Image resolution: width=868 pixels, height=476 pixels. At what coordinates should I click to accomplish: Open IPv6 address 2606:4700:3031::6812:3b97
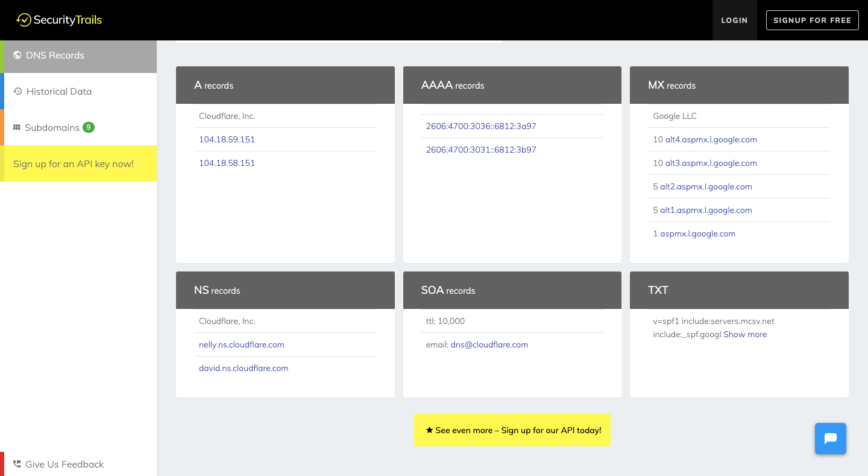481,150
